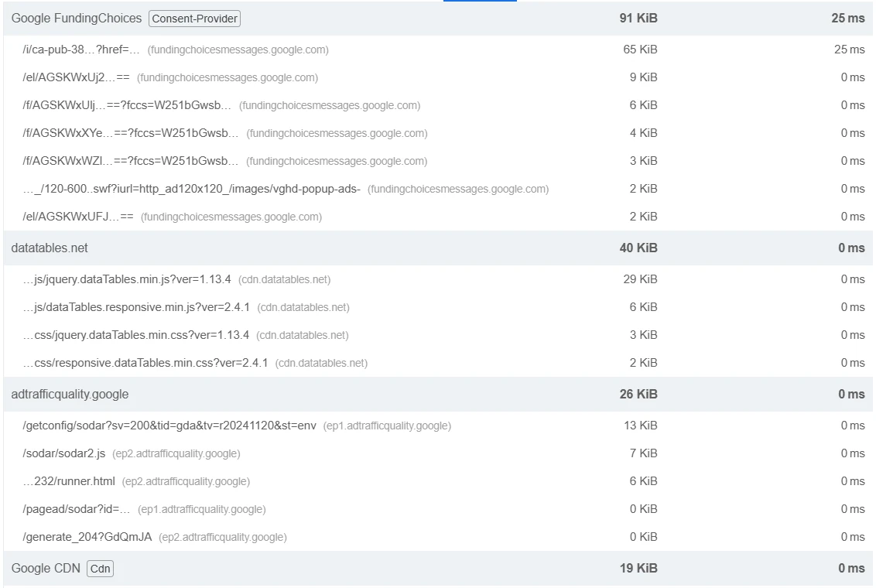Open the /i/ca-pub-38 funding choices URL
The image size is (876, 588).
click(81, 50)
